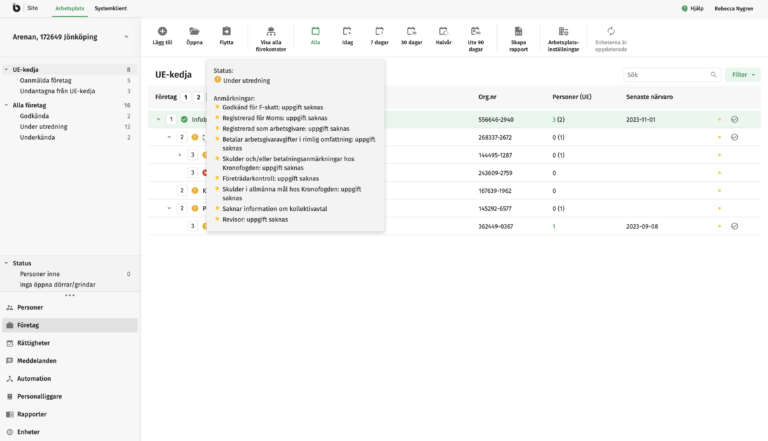Collapse the UE-kedja tree section in sidebar
This screenshot has height=441, width=768.
6,70
